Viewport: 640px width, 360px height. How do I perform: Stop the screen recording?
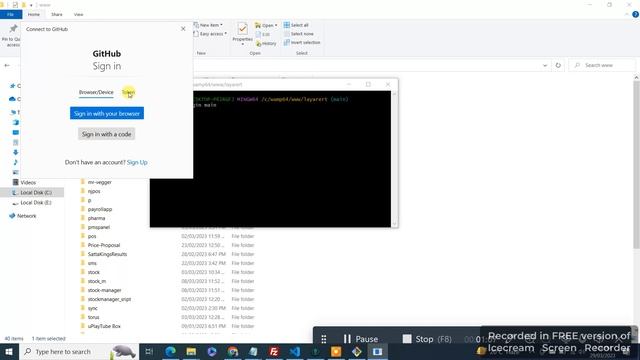427,339
